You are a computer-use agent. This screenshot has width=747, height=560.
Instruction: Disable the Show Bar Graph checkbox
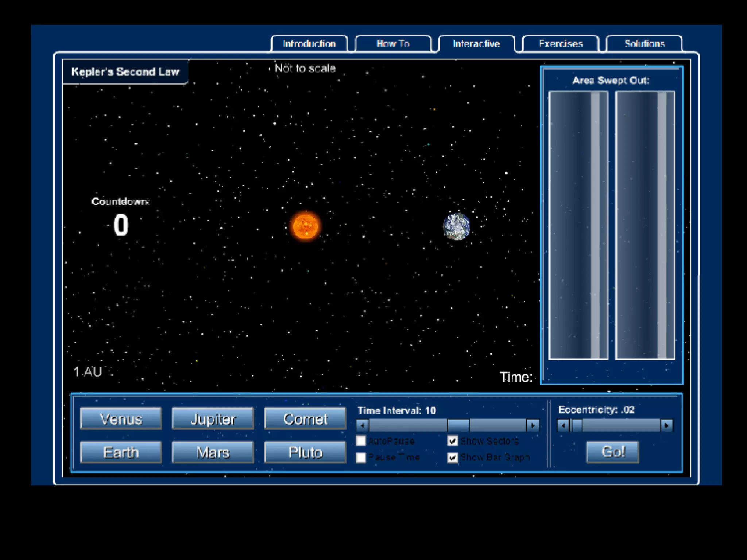(453, 457)
